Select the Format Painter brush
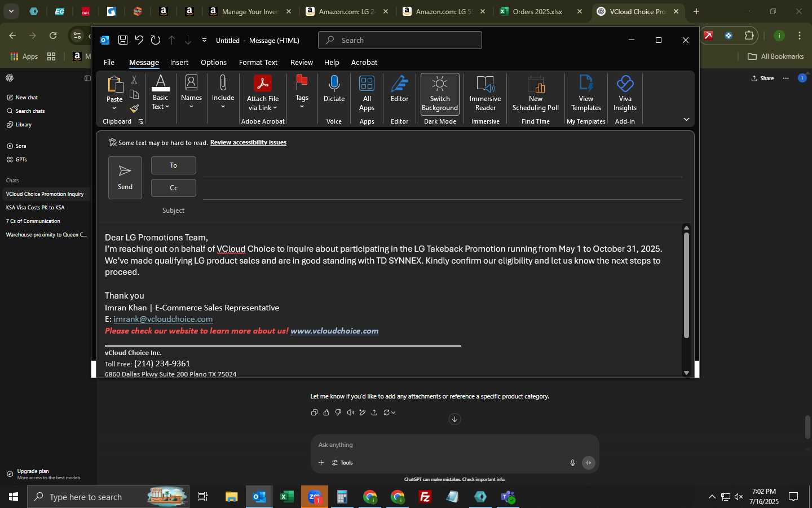The image size is (812, 508). 134,108
